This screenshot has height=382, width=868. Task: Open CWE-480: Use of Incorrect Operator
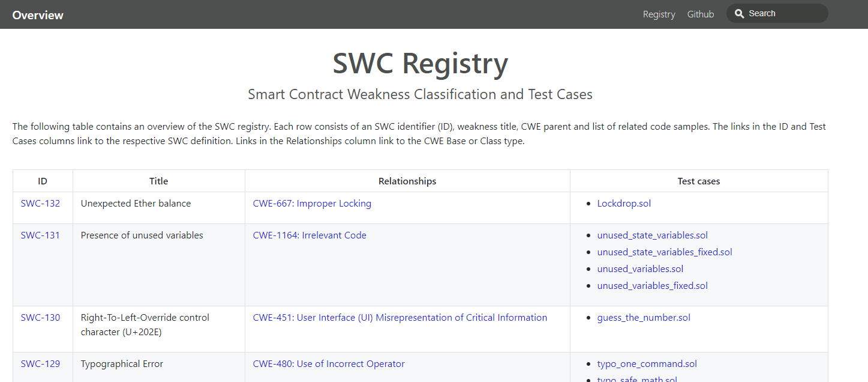[329, 364]
